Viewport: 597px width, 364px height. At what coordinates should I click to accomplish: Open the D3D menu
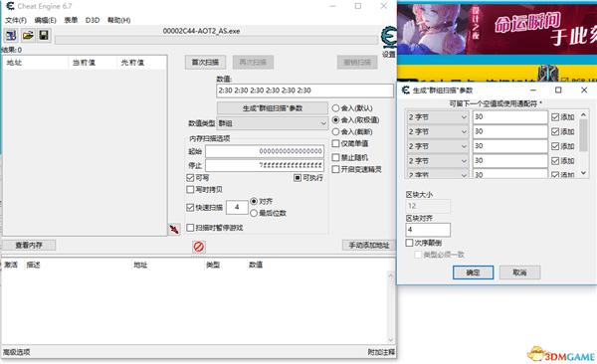pos(93,20)
